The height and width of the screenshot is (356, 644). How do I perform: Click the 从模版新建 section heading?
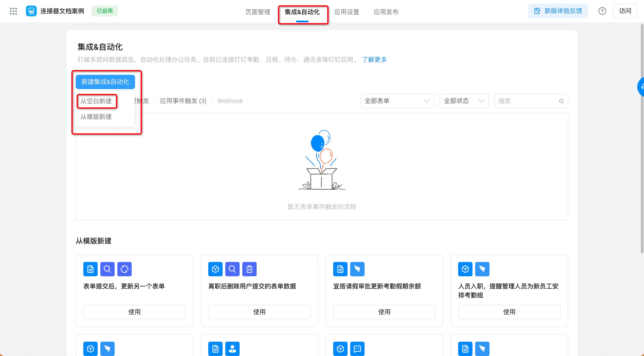[x=94, y=241]
